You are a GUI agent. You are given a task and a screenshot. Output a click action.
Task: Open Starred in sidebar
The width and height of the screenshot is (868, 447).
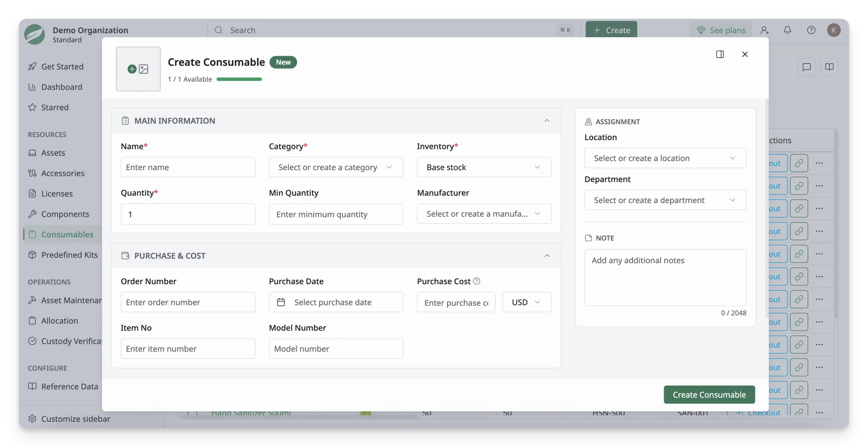(x=55, y=107)
